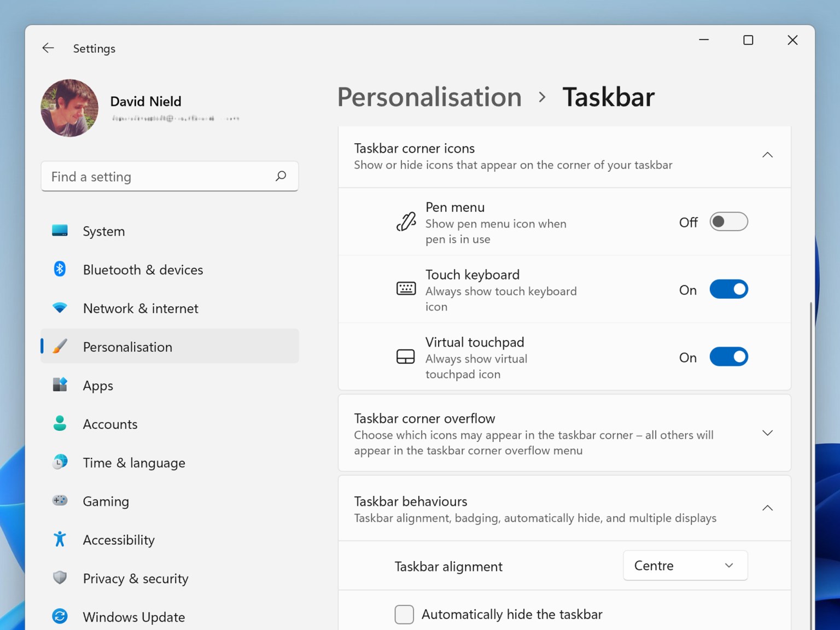Switch to Time & language settings

pyautogui.click(x=133, y=462)
